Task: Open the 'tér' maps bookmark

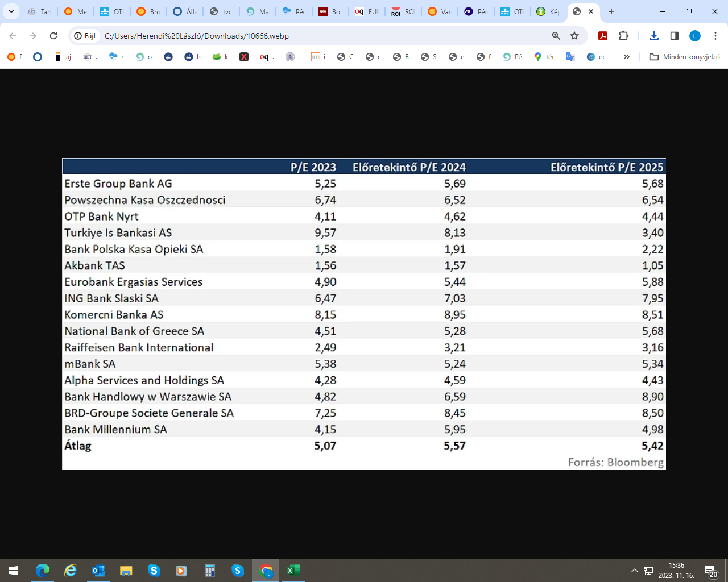Action: tap(544, 57)
